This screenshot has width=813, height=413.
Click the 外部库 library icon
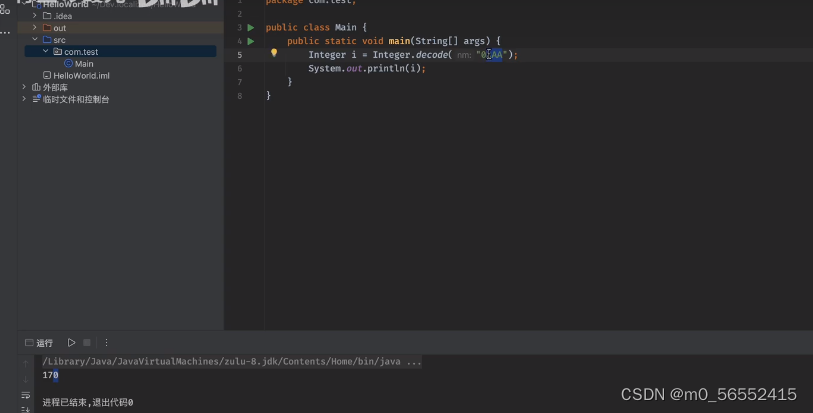(x=36, y=87)
